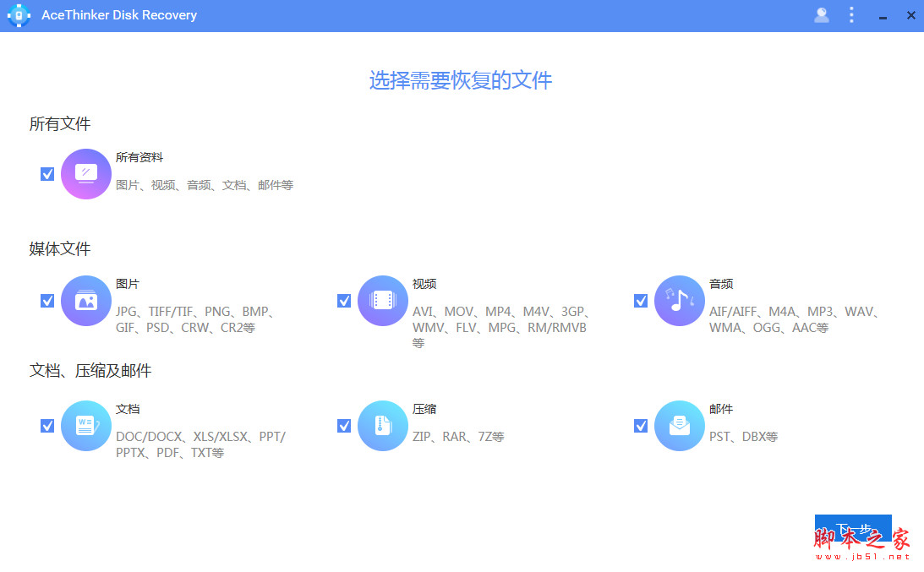Toggle the 视频 checkbox off
Viewport: 924px width, 572px height.
[x=343, y=301]
